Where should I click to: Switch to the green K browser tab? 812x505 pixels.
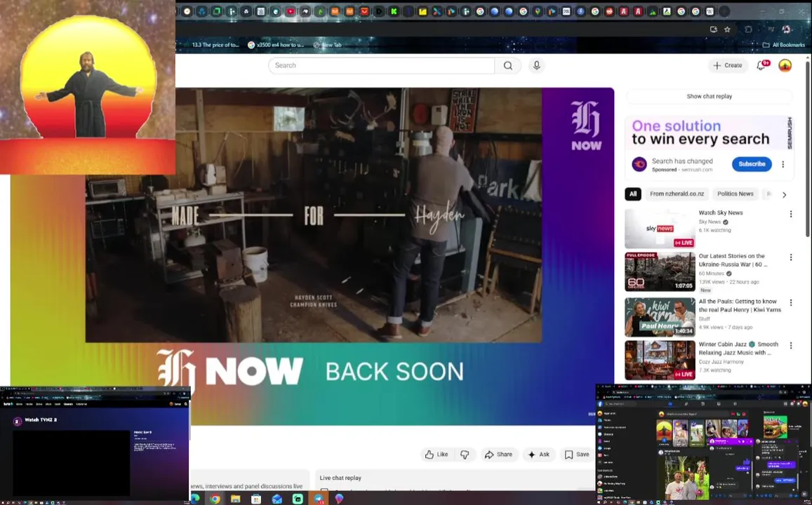394,11
